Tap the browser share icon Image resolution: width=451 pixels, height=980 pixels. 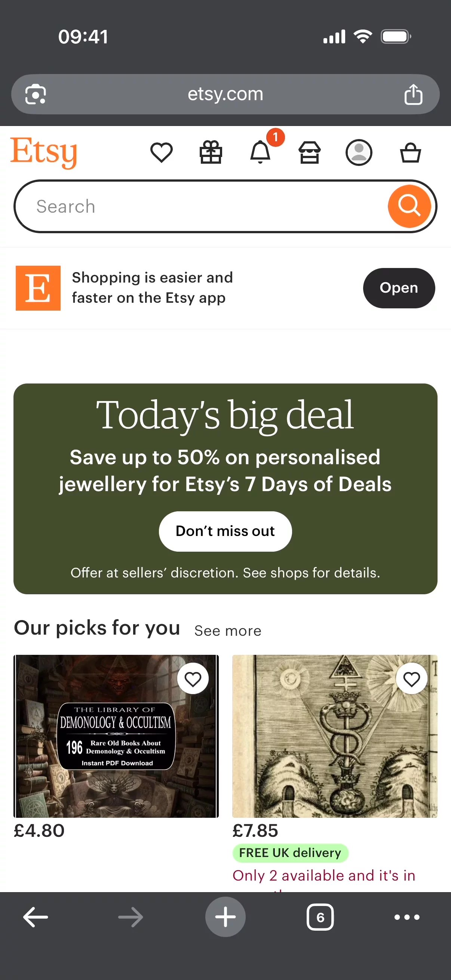point(413,94)
